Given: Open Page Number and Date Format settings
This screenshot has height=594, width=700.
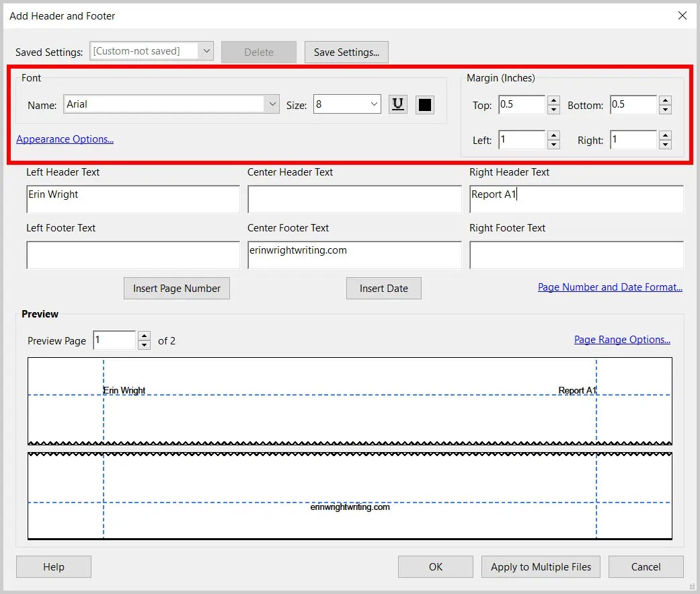Looking at the screenshot, I should 609,287.
